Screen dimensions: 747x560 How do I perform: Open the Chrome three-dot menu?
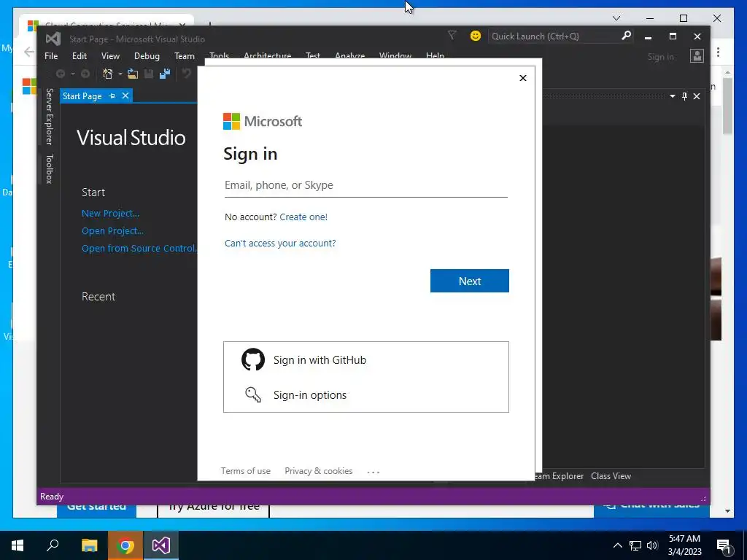tap(718, 52)
